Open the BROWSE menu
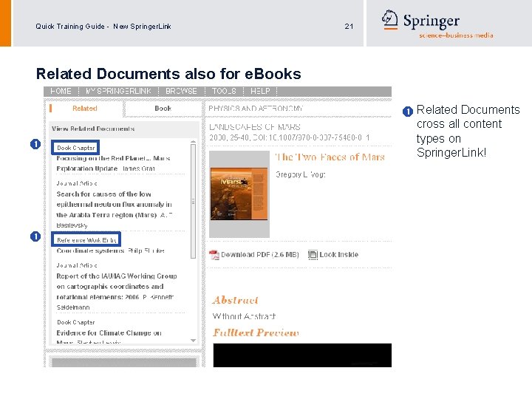532x399 pixels. 181,91
